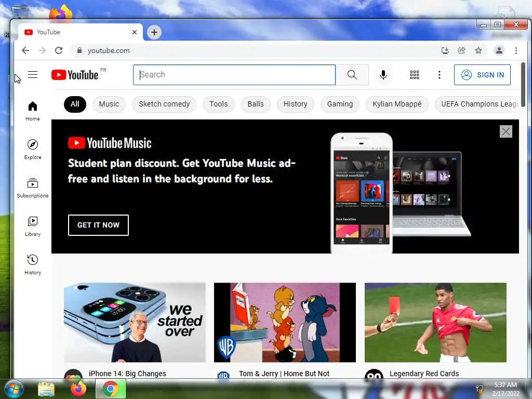Open Chrome three-dot menu
Viewport: 532px width, 399px height.
click(516, 50)
